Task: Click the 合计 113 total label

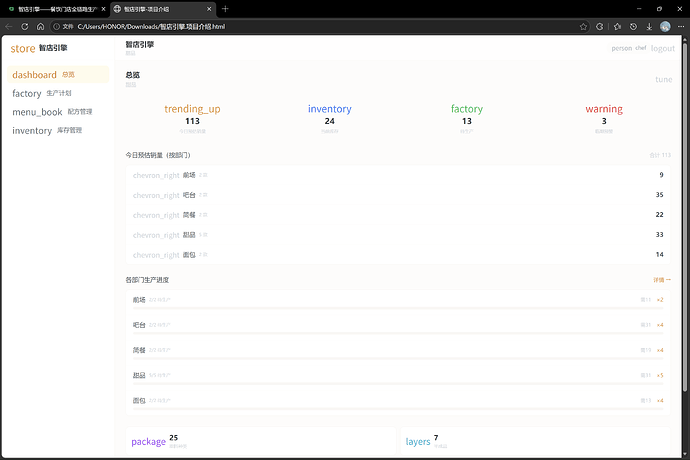Action: point(660,155)
